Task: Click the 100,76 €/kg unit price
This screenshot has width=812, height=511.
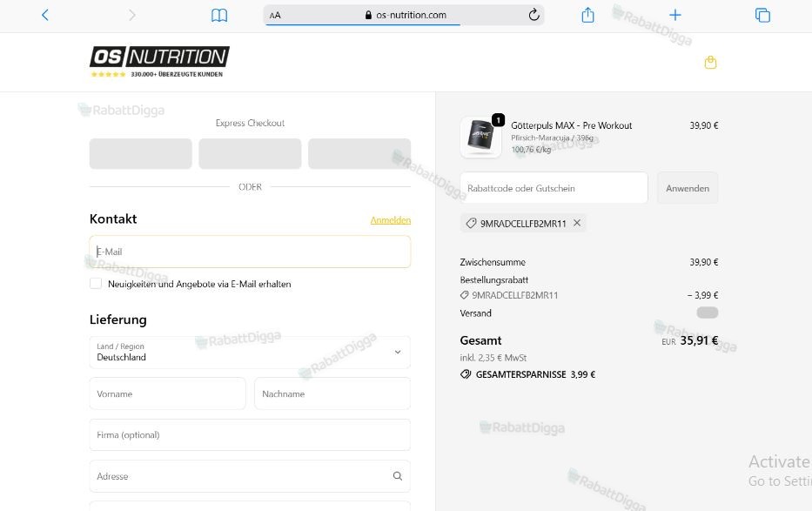Action: (x=531, y=150)
